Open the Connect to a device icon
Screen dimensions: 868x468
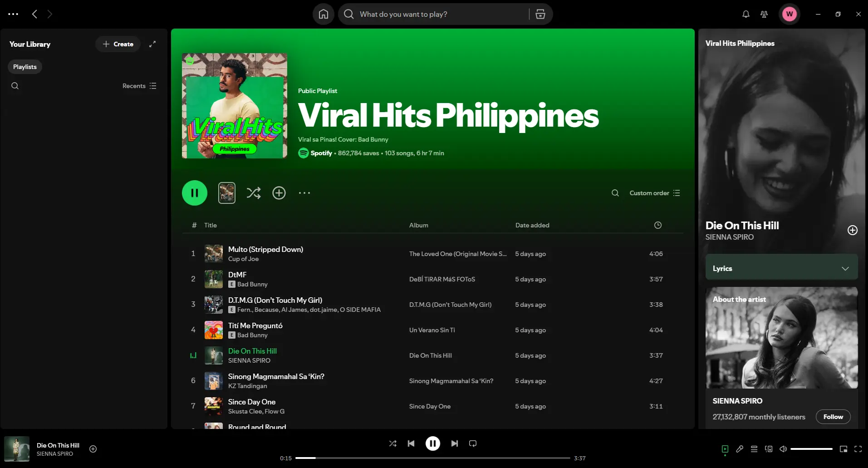point(769,449)
